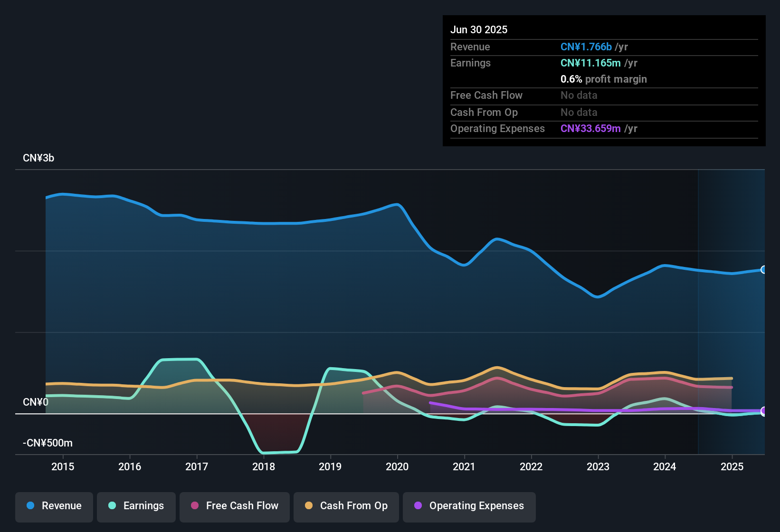Click the 2016 x-axis label

130,466
